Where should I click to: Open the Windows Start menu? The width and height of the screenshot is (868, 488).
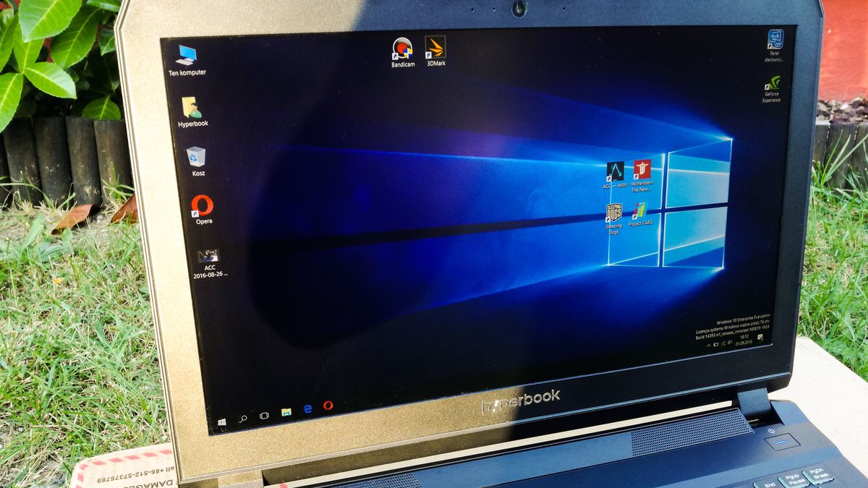(221, 421)
